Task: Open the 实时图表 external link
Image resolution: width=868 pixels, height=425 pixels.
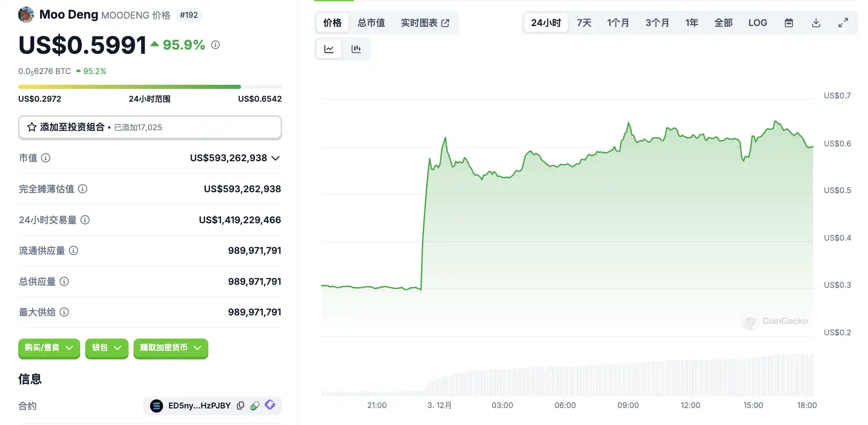Action: click(x=425, y=23)
